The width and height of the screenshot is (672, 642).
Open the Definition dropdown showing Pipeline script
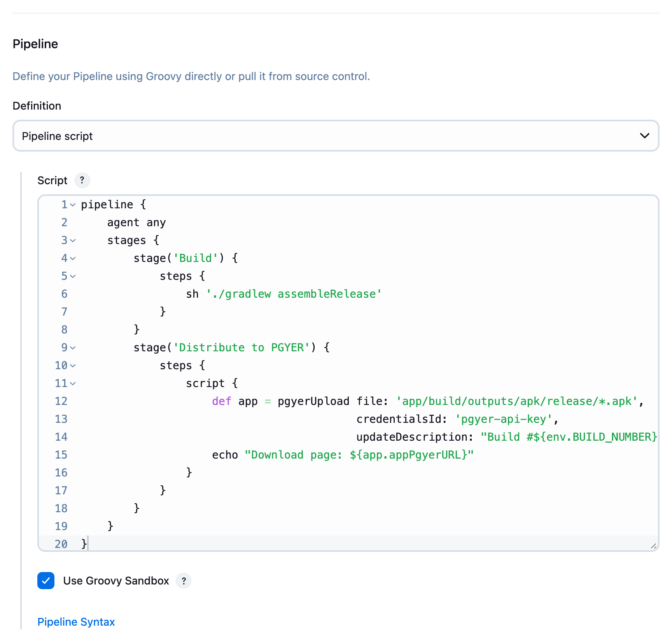tap(336, 136)
